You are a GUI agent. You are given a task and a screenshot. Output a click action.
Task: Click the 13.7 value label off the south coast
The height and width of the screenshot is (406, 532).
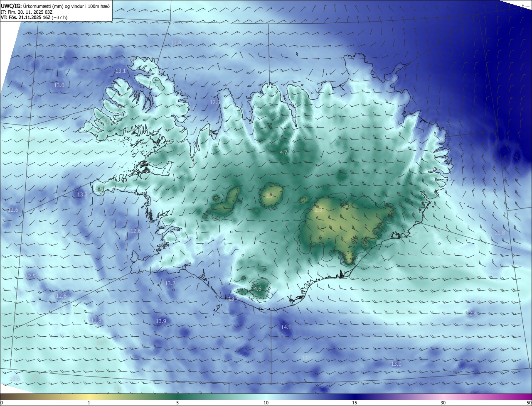click(233, 299)
